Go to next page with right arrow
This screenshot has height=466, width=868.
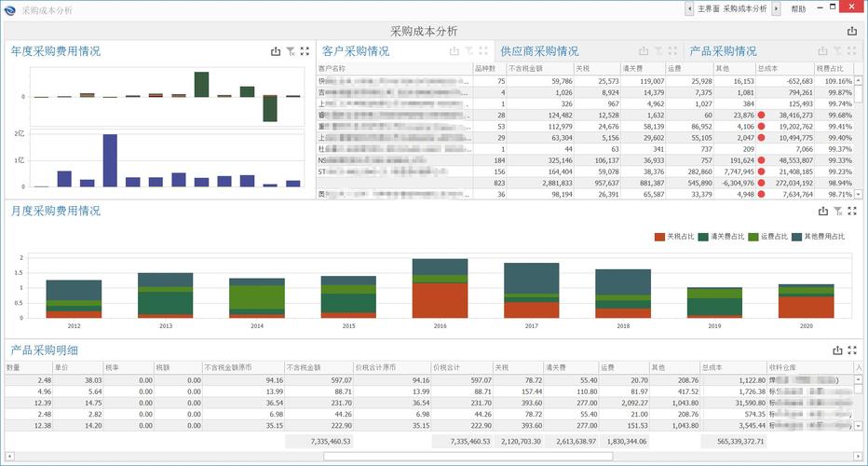[x=776, y=9]
